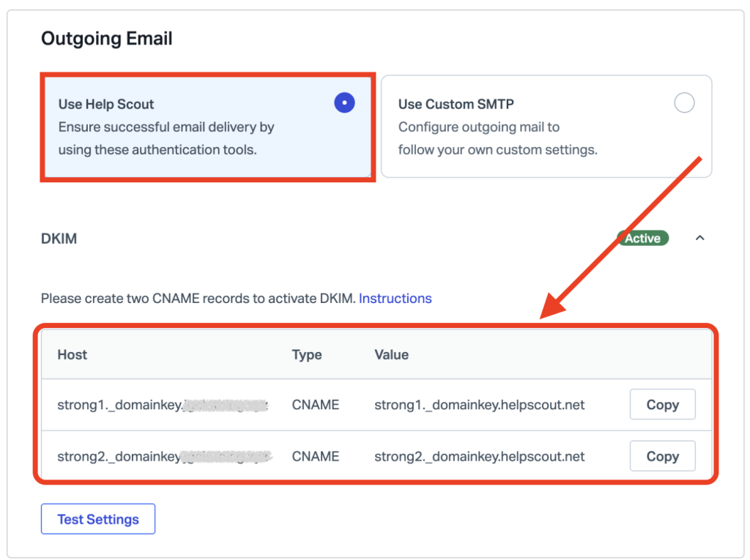Copy the strong2._domainkey record value
Image resolution: width=750 pixels, height=560 pixels.
[662, 456]
